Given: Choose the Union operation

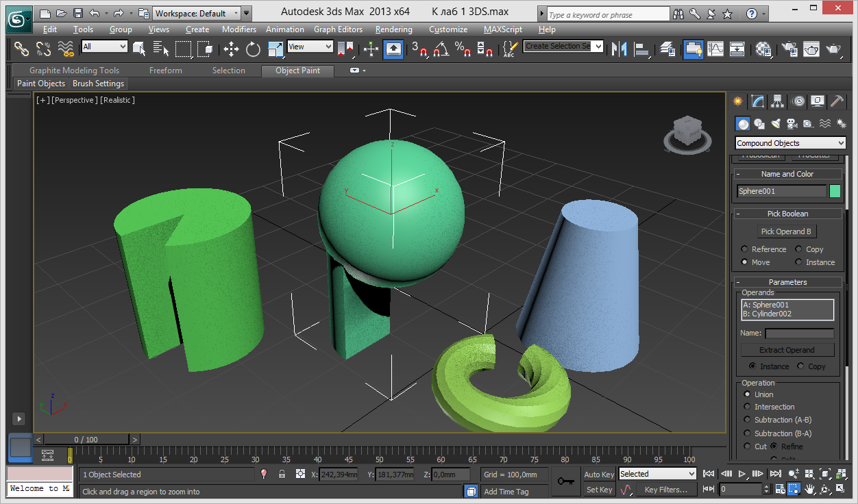Looking at the screenshot, I should coord(759,394).
